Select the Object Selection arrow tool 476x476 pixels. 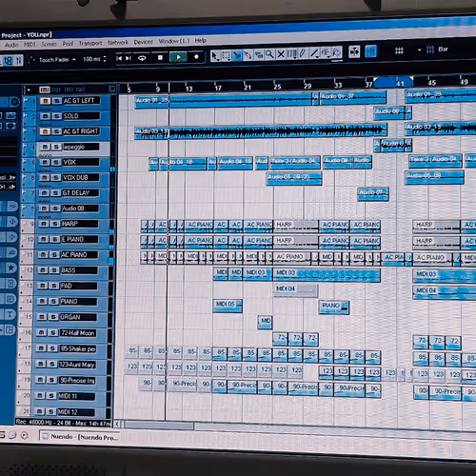[215, 56]
